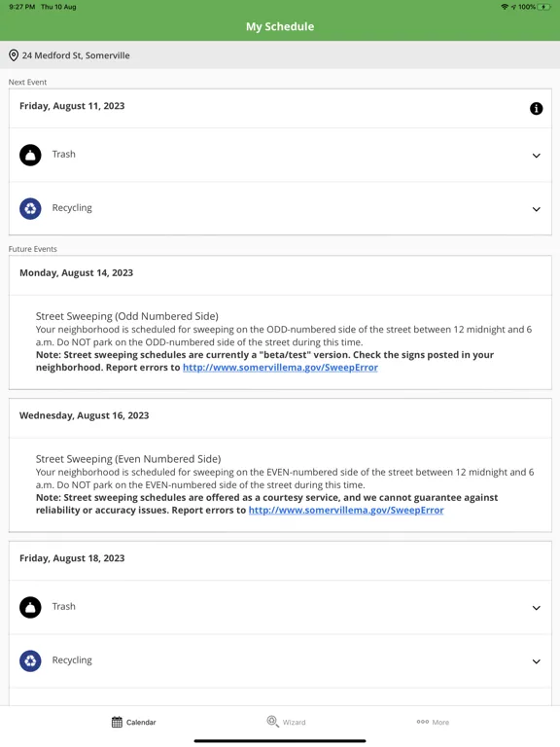Tap the Trash icon under August 18
The image size is (560, 747).
click(x=30, y=607)
